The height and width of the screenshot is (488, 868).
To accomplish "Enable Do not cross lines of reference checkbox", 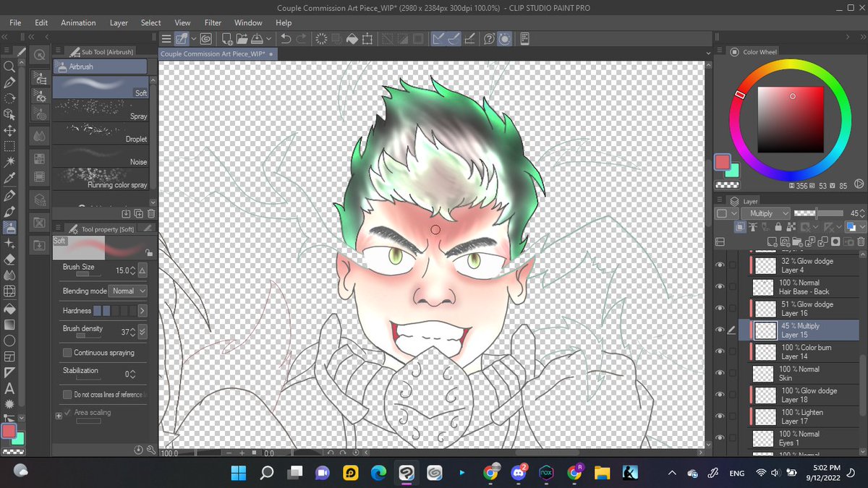I will [x=67, y=395].
